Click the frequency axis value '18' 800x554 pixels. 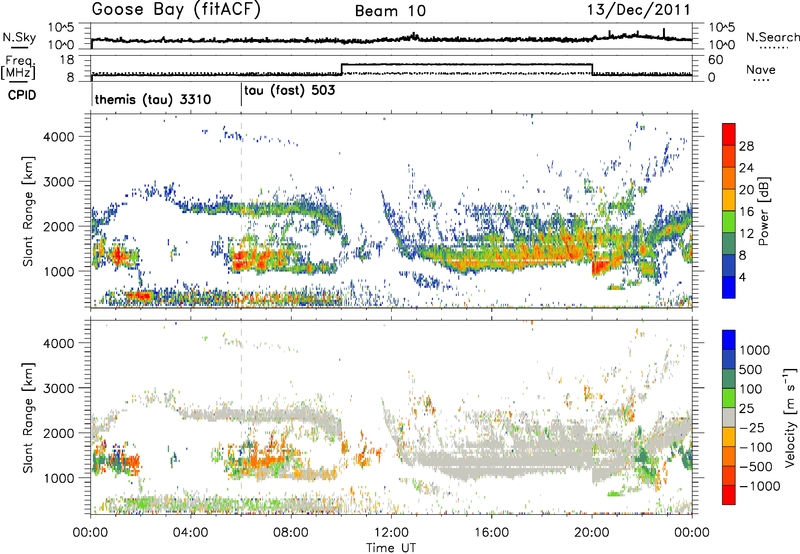pos(67,60)
